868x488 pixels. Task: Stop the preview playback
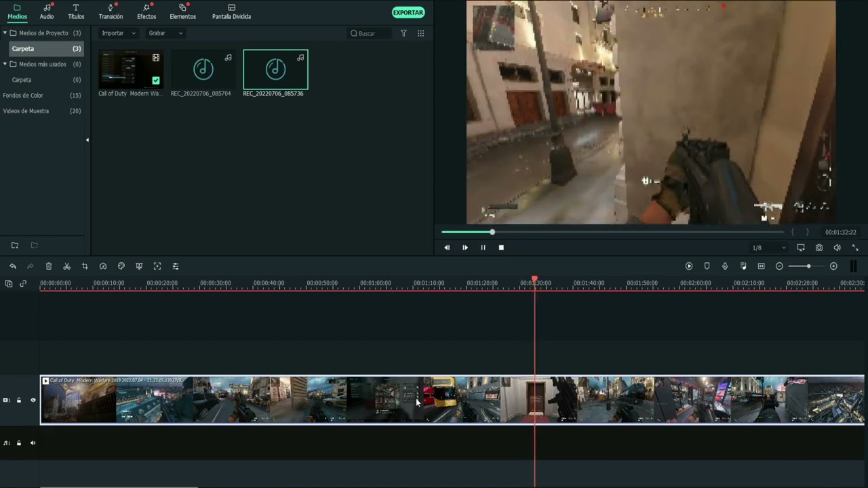(501, 248)
